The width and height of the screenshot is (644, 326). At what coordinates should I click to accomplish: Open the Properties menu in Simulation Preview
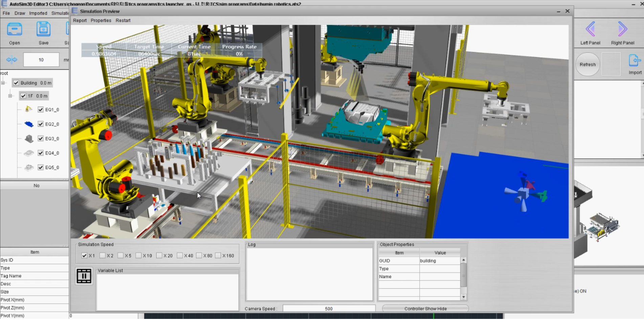click(101, 20)
